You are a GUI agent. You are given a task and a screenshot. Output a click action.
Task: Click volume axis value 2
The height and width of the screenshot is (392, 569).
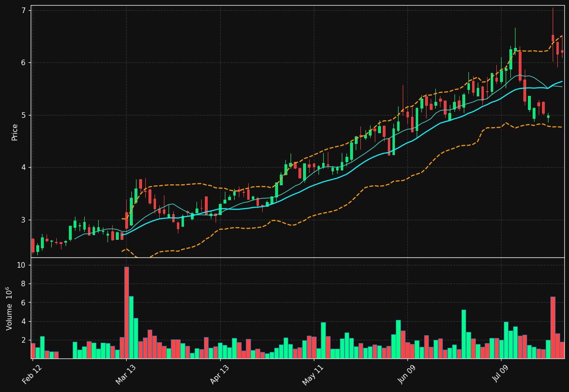[x=24, y=340]
